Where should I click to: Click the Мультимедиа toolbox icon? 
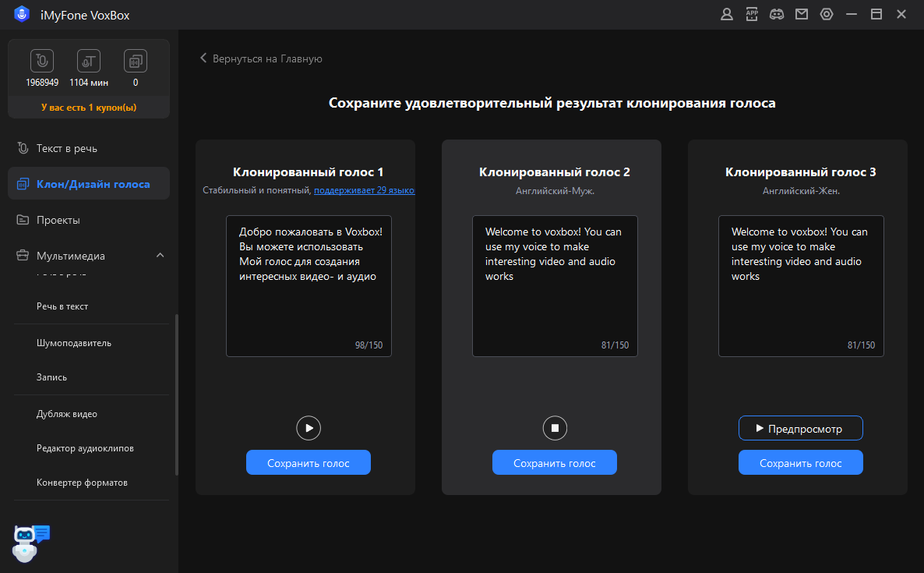[x=23, y=255]
